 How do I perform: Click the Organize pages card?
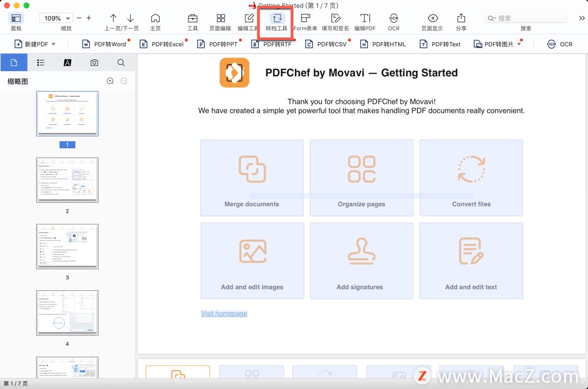pyautogui.click(x=361, y=178)
